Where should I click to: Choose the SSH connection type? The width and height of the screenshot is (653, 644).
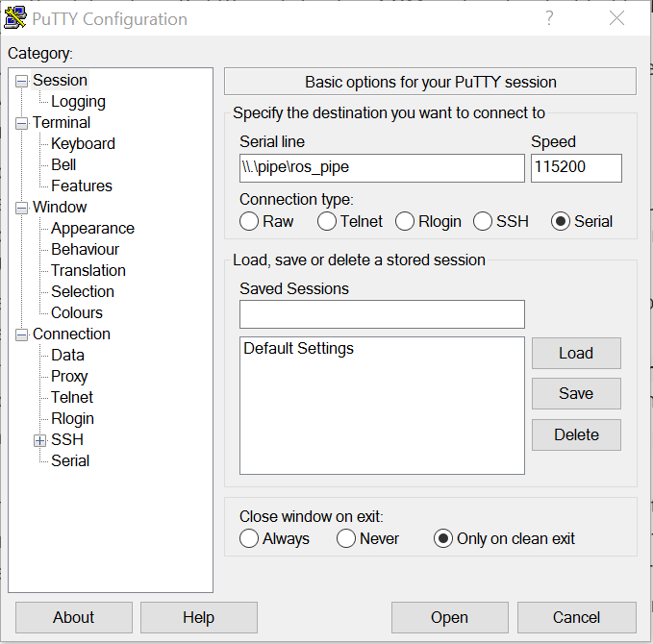coord(483,221)
